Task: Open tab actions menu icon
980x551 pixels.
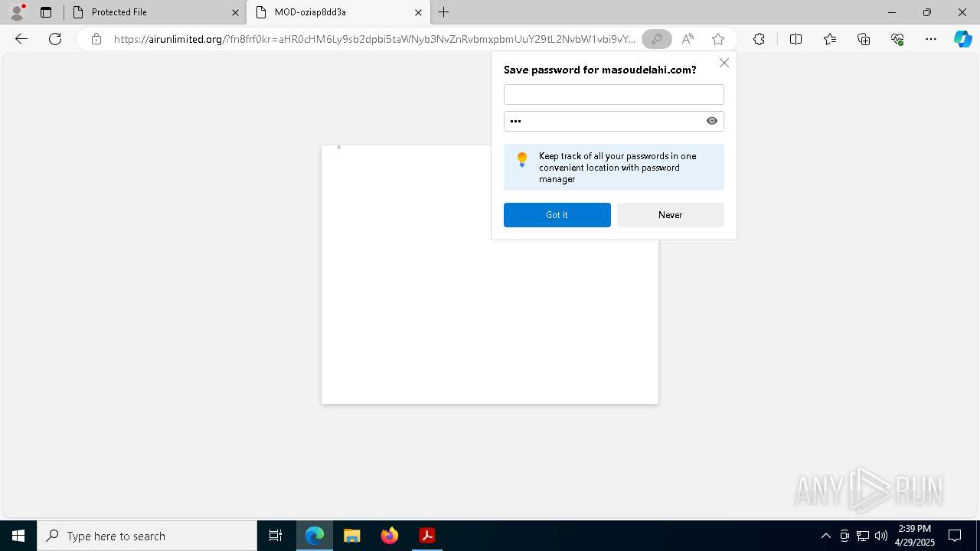Action: 46,12
